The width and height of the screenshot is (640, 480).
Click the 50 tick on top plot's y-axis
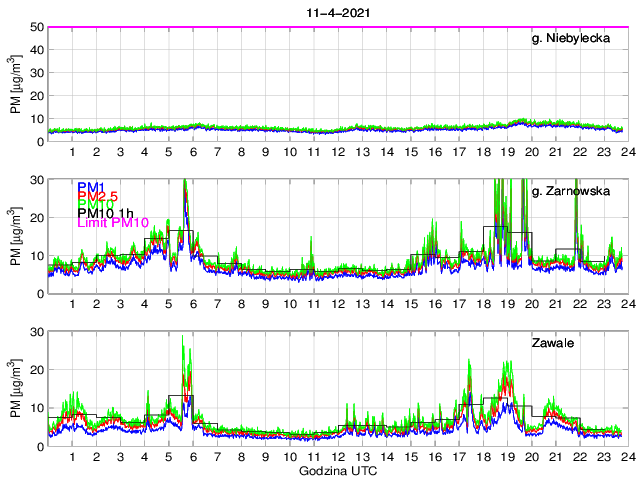pyautogui.click(x=36, y=27)
